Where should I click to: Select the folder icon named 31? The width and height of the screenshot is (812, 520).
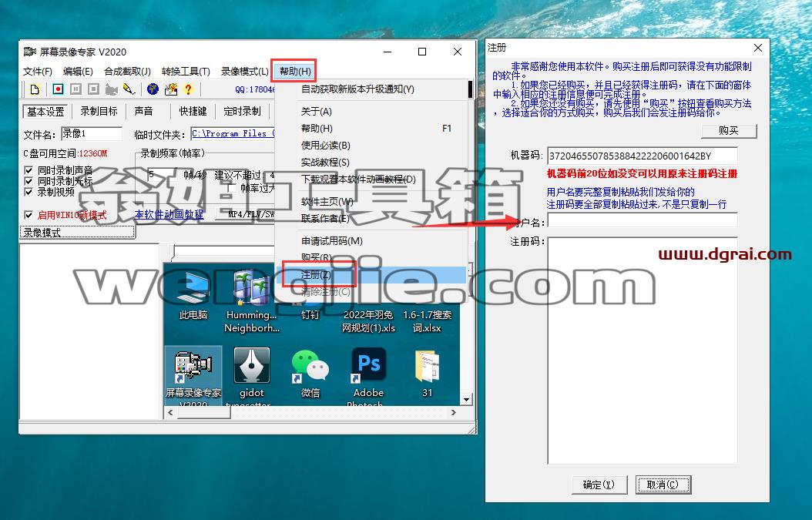[x=427, y=374]
